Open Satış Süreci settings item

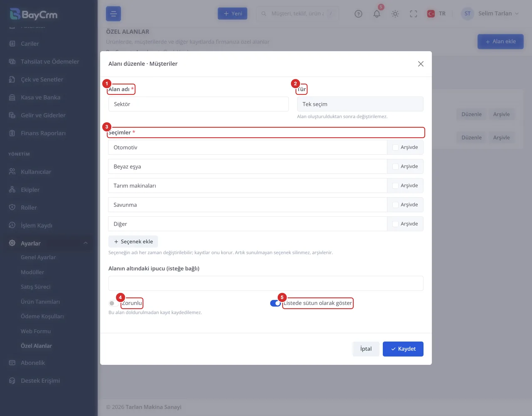(36, 287)
